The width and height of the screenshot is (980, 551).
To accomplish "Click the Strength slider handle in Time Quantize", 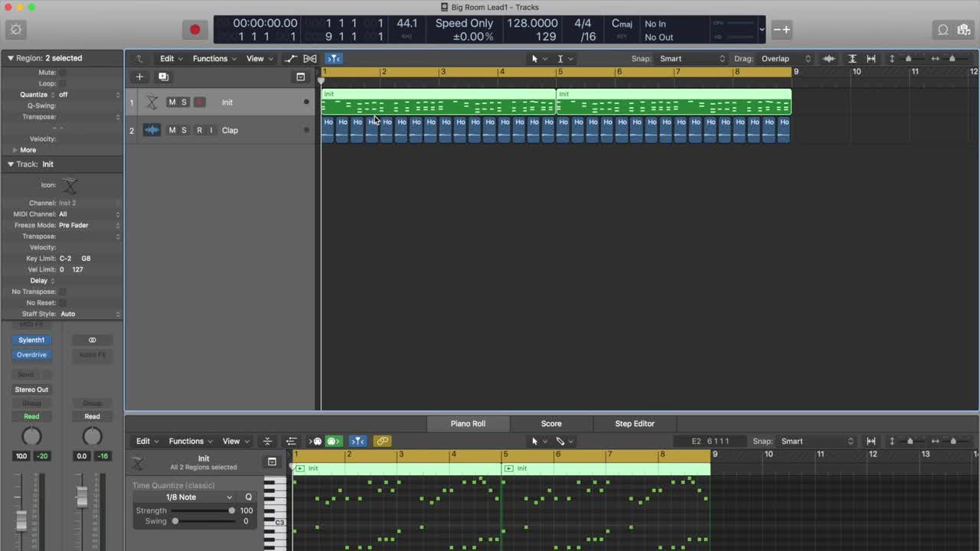I will tap(231, 510).
